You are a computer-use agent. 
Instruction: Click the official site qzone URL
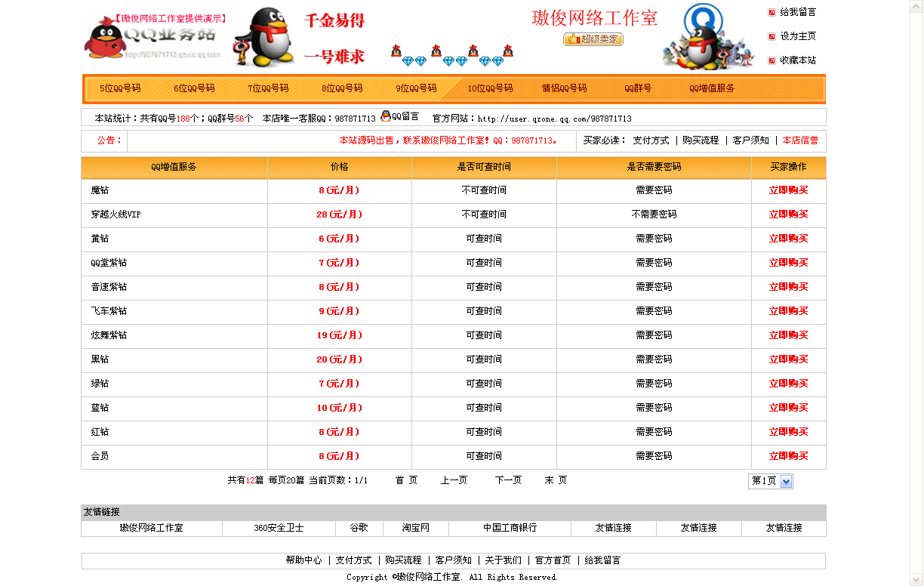point(555,119)
